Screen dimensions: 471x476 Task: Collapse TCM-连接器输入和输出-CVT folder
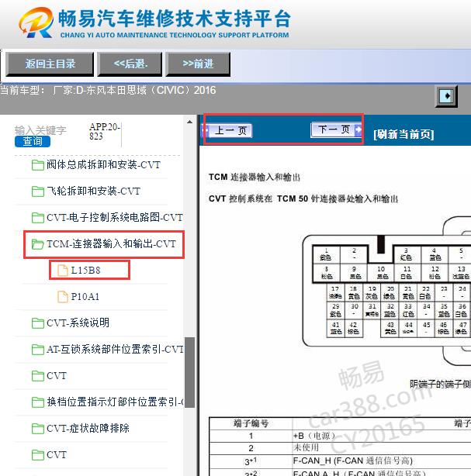(x=111, y=244)
